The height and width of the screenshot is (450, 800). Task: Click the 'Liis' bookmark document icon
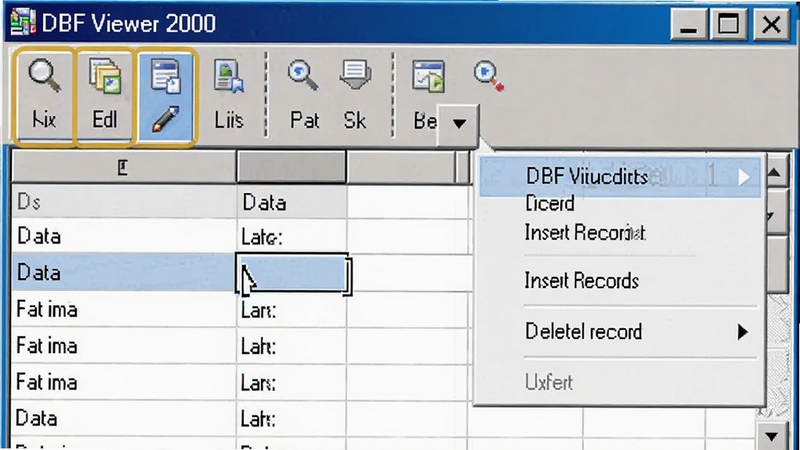pos(228,77)
